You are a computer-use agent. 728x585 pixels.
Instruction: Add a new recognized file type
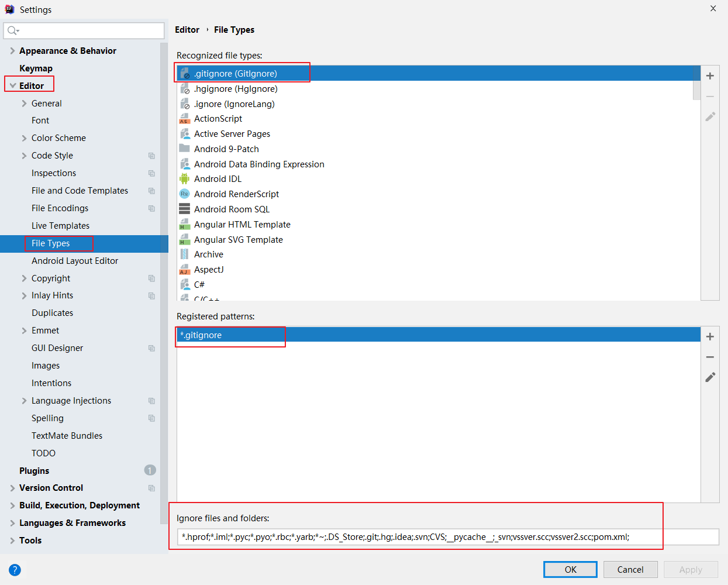pyautogui.click(x=710, y=76)
